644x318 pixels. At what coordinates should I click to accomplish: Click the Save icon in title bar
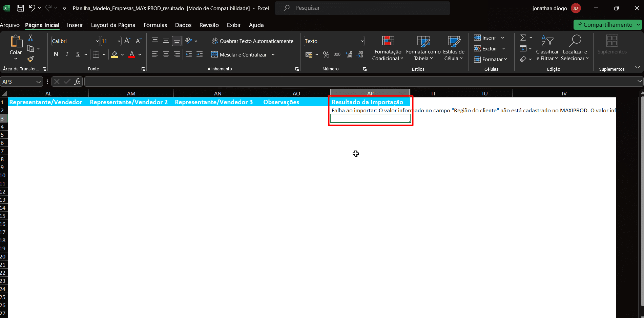click(x=20, y=8)
